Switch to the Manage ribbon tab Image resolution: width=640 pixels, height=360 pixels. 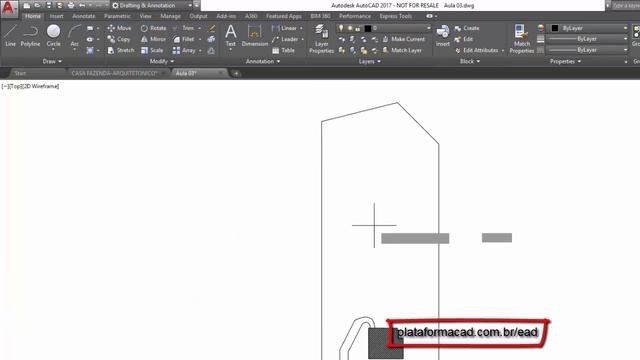[x=170, y=16]
